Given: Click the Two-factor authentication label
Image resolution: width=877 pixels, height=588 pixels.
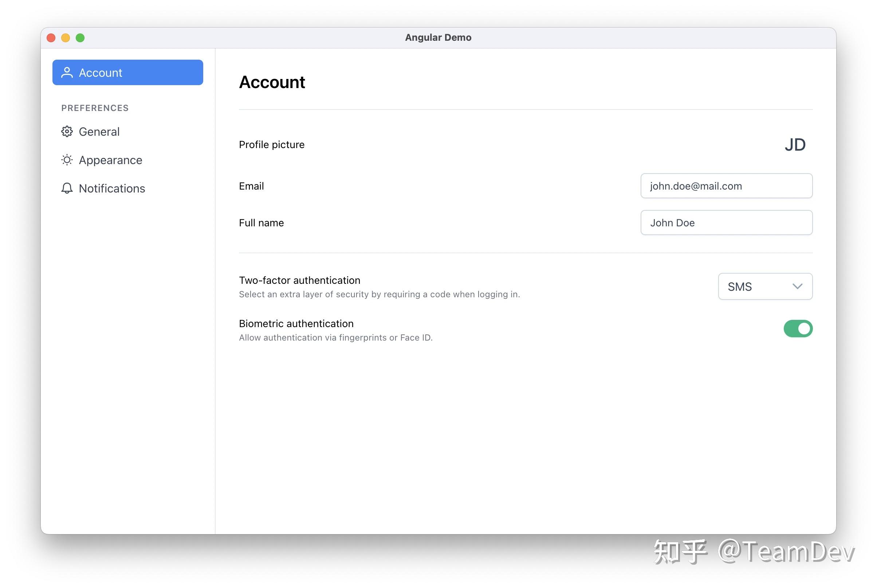Looking at the screenshot, I should tap(299, 280).
